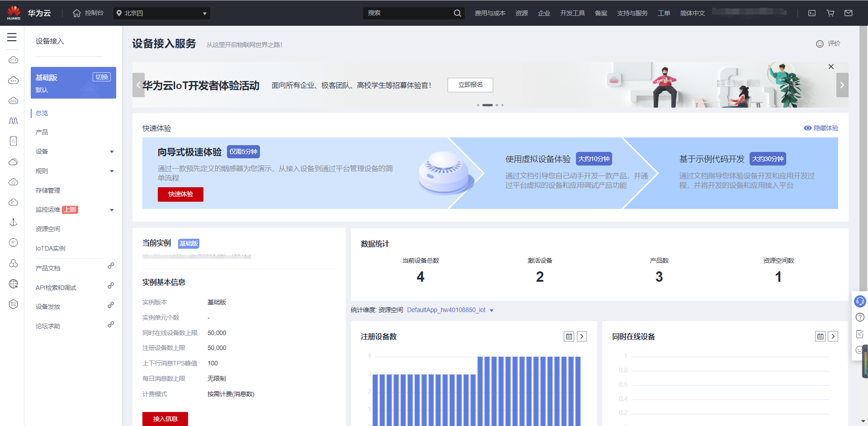The image size is (868, 426).
Task: Open DefaultApp resource space dropdown
Action: coord(450,310)
